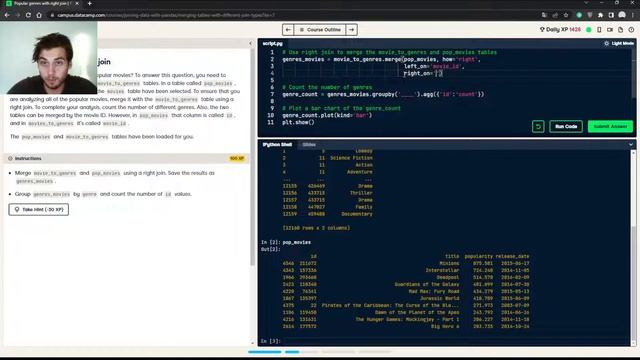Select the script.py editor tab

pos(273,43)
